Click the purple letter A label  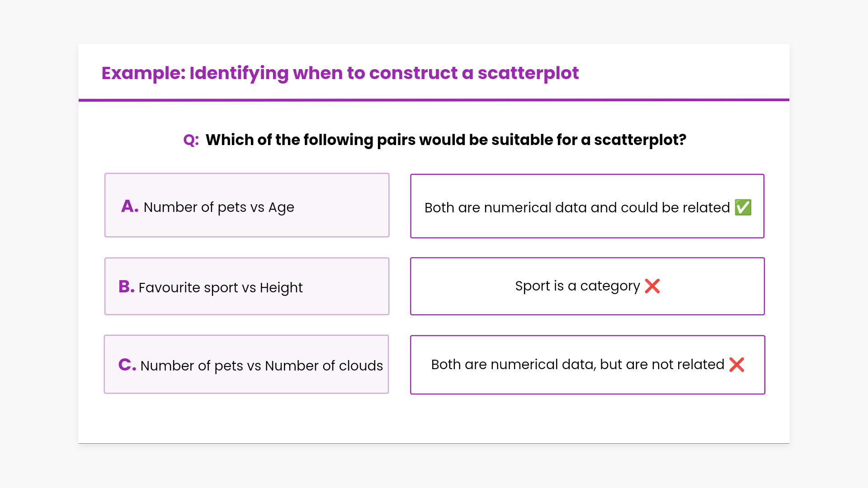(x=129, y=206)
